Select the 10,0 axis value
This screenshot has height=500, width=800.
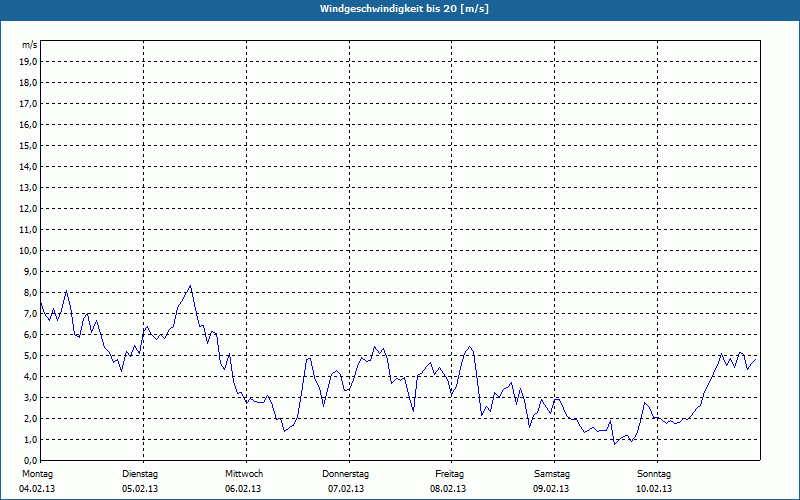[x=28, y=251]
